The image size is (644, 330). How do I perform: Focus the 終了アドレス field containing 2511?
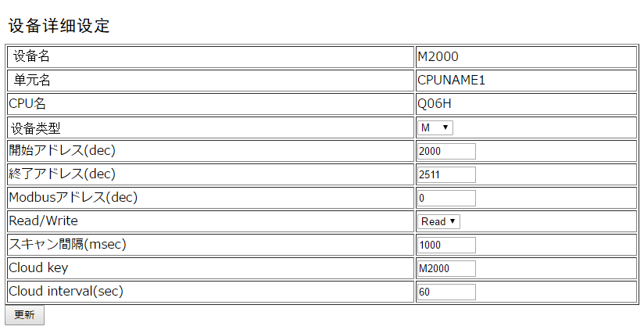446,174
